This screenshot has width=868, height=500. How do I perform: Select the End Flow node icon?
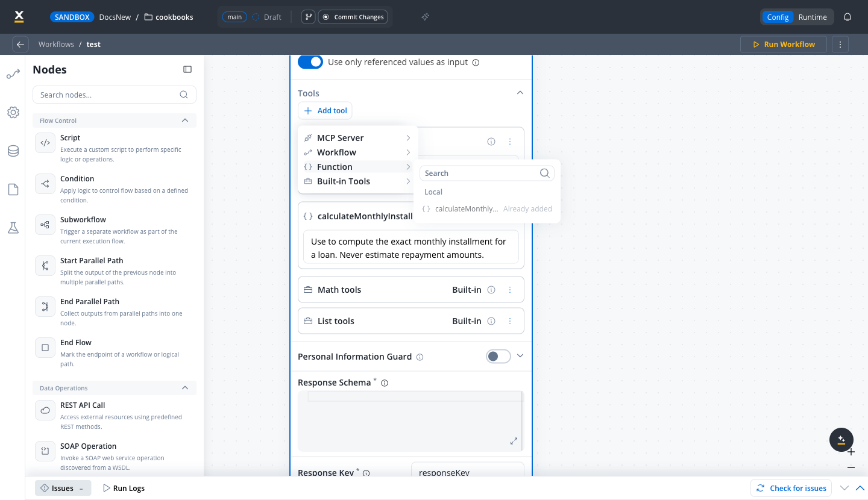coord(45,348)
